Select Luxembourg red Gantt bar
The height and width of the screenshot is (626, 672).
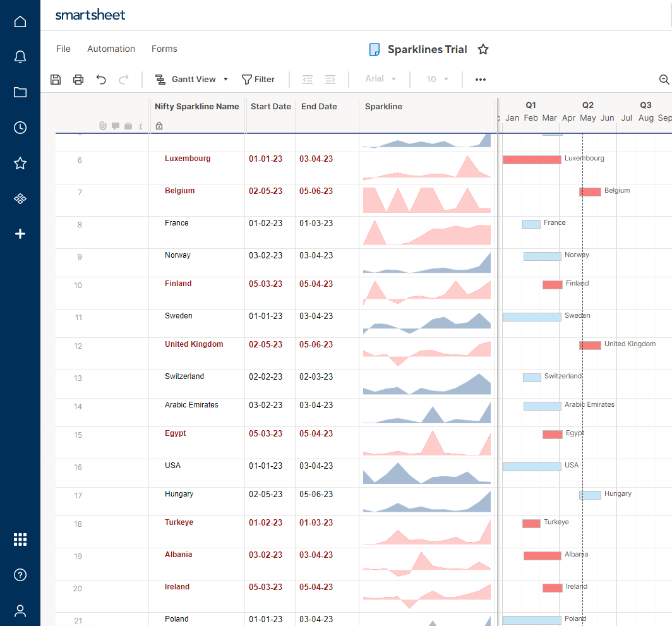531,160
